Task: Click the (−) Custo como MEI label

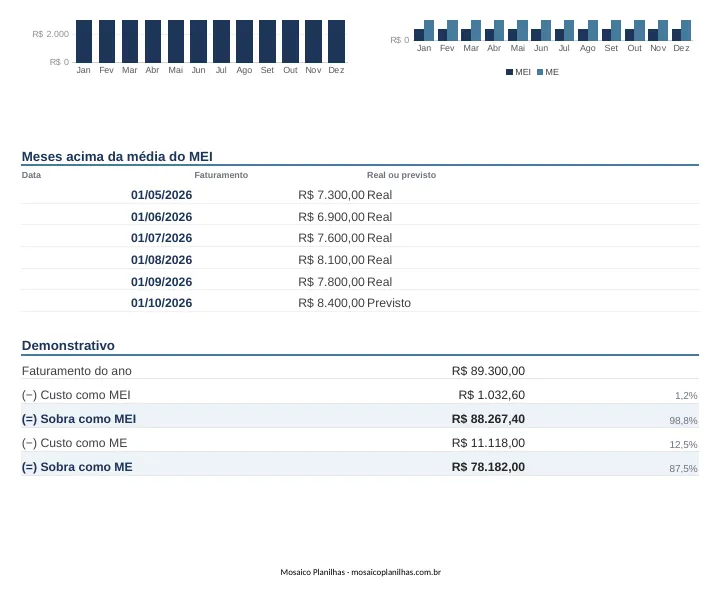Action: (76, 395)
